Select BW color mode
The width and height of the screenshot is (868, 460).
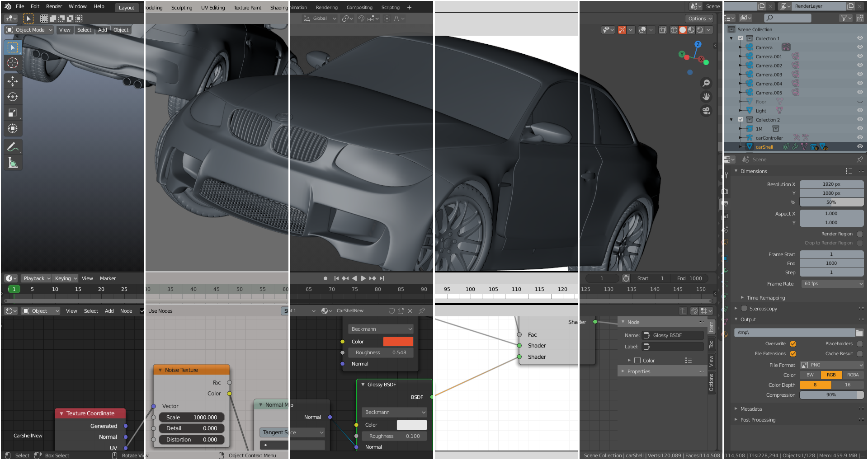tap(810, 375)
